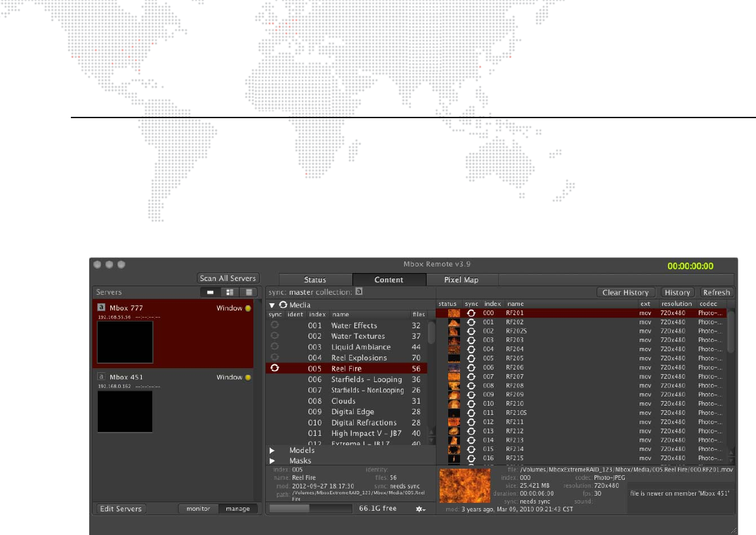Select the large thumbnail server view icon
The height and width of the screenshot is (535, 756).
(210, 292)
